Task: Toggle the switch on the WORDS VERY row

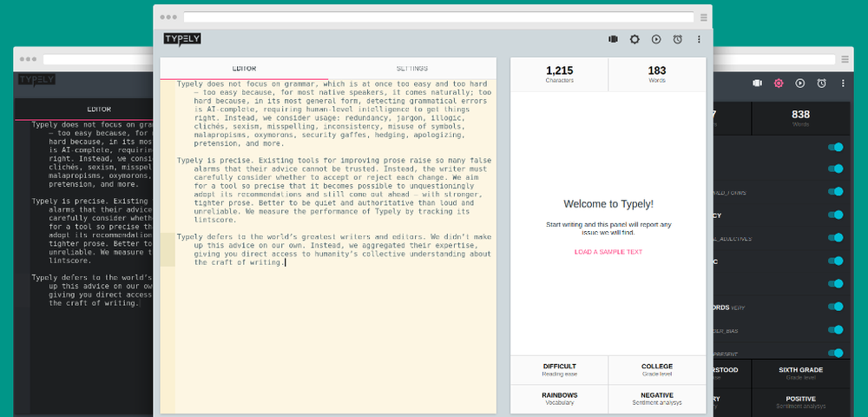Action: click(x=835, y=307)
